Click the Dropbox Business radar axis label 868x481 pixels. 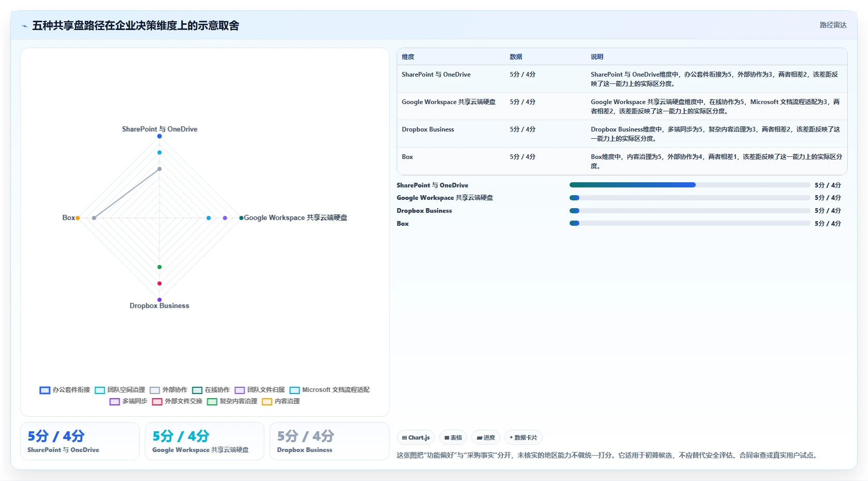159,306
